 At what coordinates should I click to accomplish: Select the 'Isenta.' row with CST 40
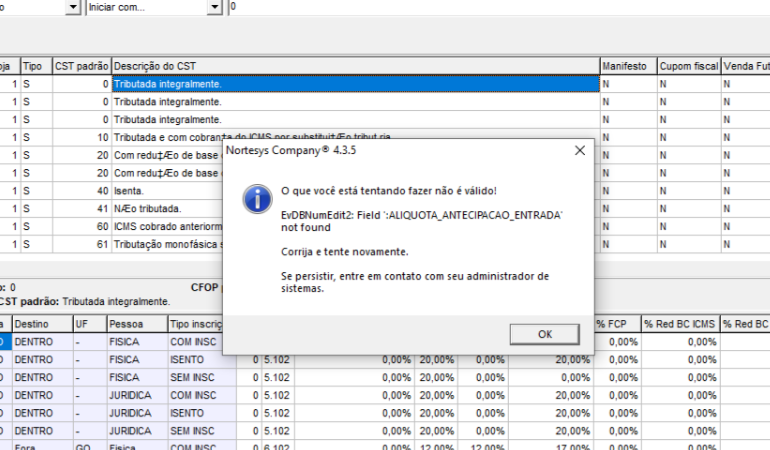[x=167, y=191]
